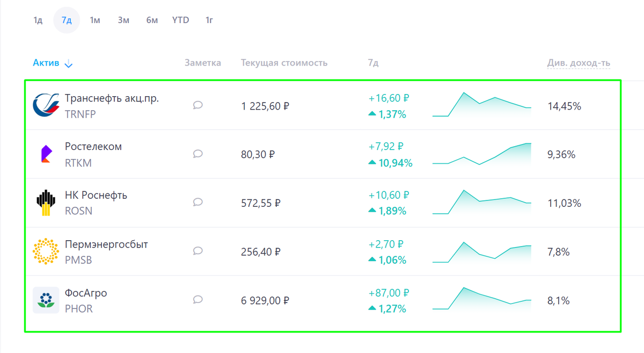644x353 pixels.
Task: Open the Транснефть акц.пр. asset name
Action: (x=112, y=98)
